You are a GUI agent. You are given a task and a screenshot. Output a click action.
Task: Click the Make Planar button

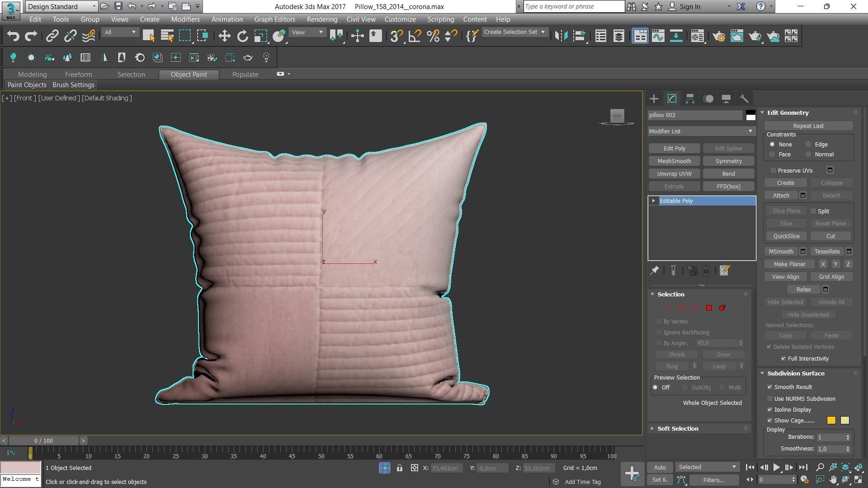(x=789, y=264)
